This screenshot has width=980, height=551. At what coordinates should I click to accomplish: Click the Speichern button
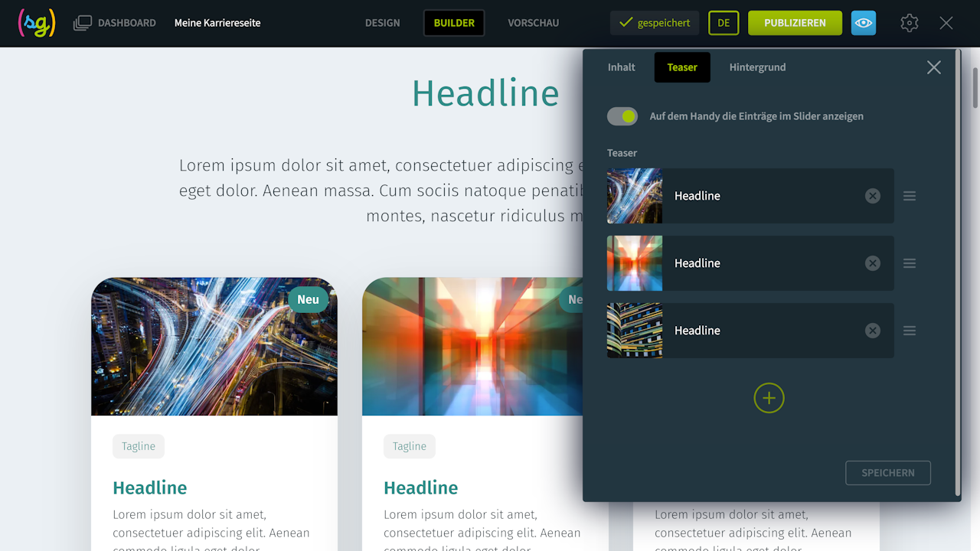(x=888, y=473)
